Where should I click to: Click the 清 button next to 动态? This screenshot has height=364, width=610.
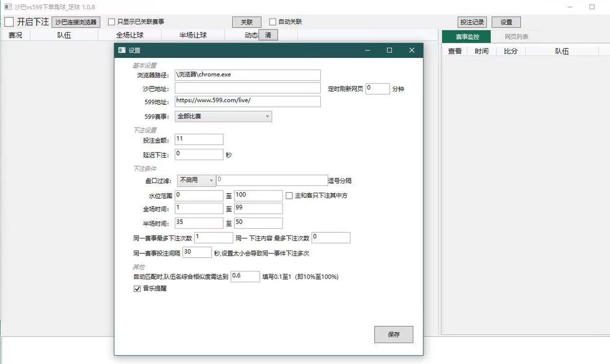[268, 35]
